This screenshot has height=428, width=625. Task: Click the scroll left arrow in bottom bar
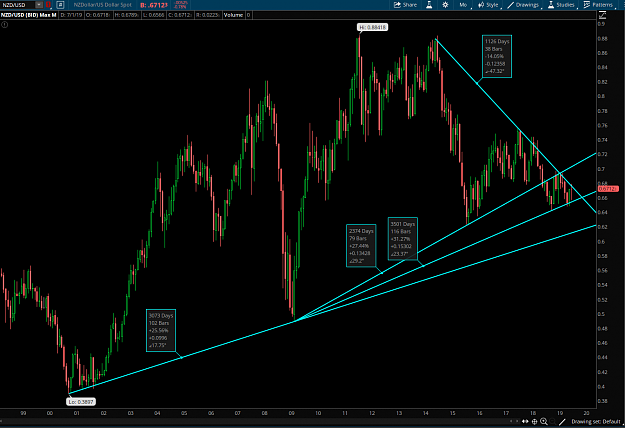(511, 421)
